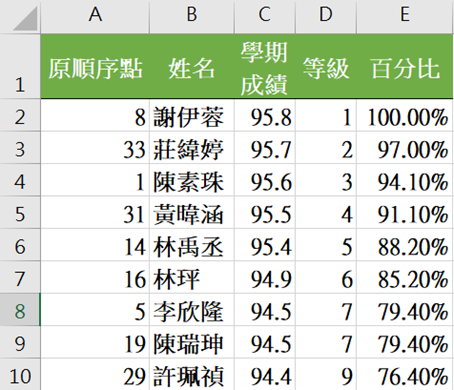Click the Select All corner triangle
Viewport: 454px width, 390px height.
[25, 19]
